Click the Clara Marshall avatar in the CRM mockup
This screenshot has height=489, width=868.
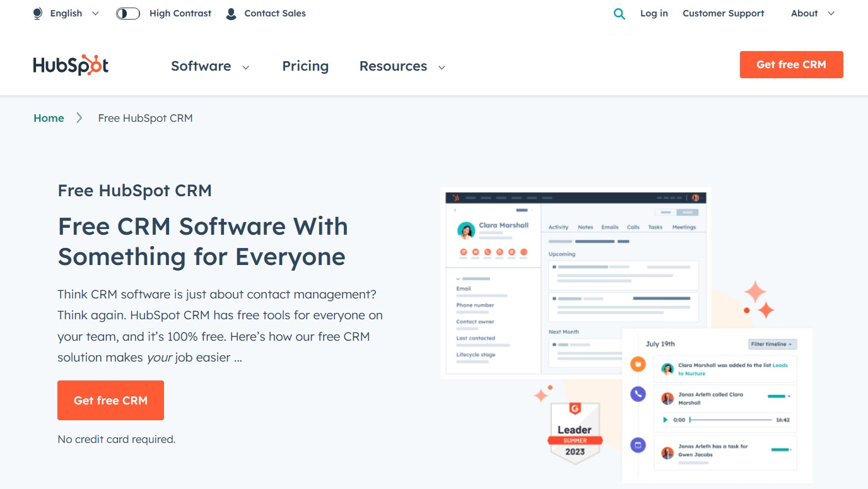coord(466,231)
